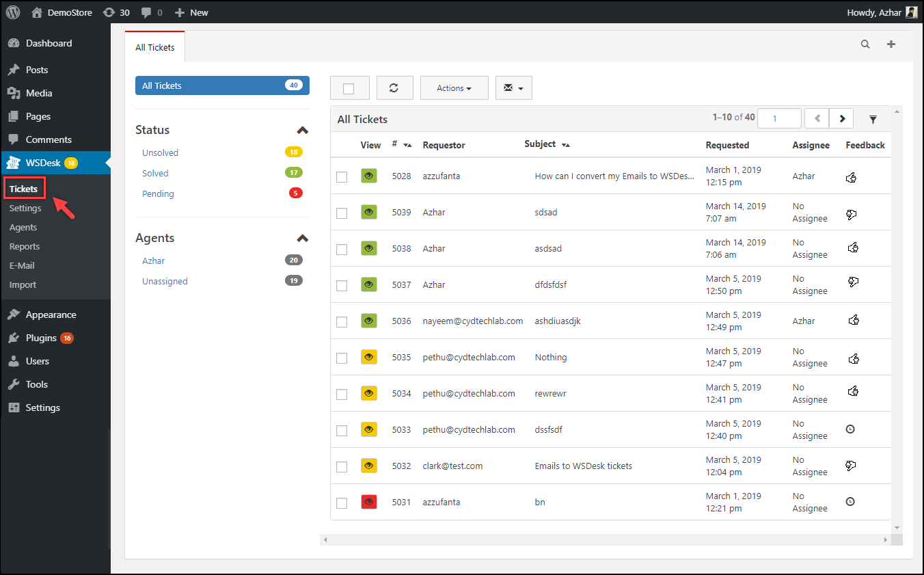Click the horizontal scrollbar under the ticket table
This screenshot has width=924, height=575.
point(606,539)
